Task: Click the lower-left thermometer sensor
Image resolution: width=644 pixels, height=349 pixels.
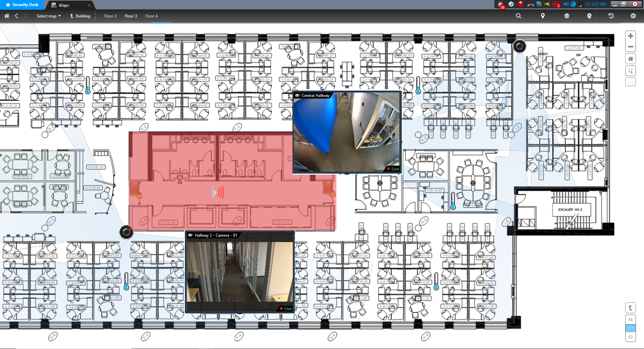Action: [x=126, y=281]
